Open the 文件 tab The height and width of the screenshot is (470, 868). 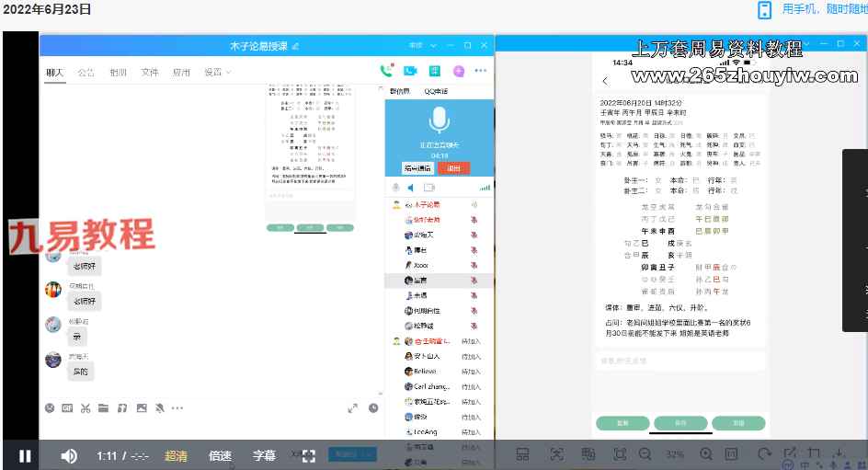click(x=150, y=72)
